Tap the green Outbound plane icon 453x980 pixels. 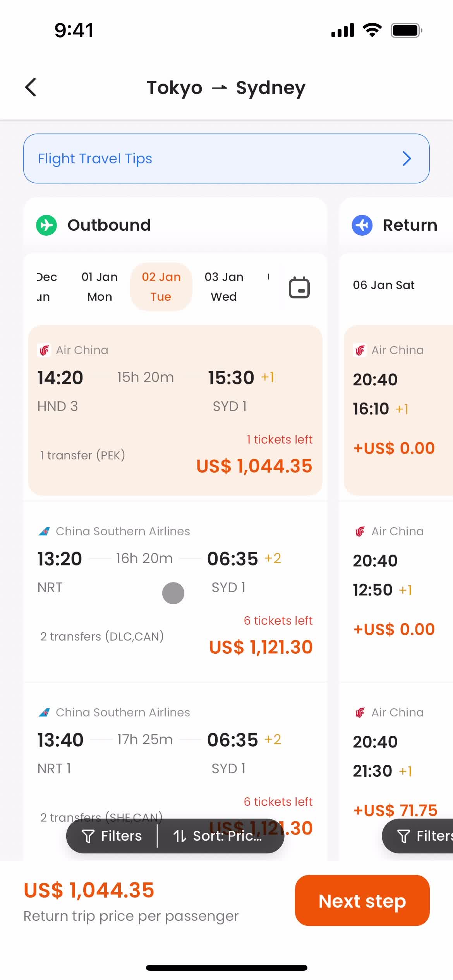point(46,225)
